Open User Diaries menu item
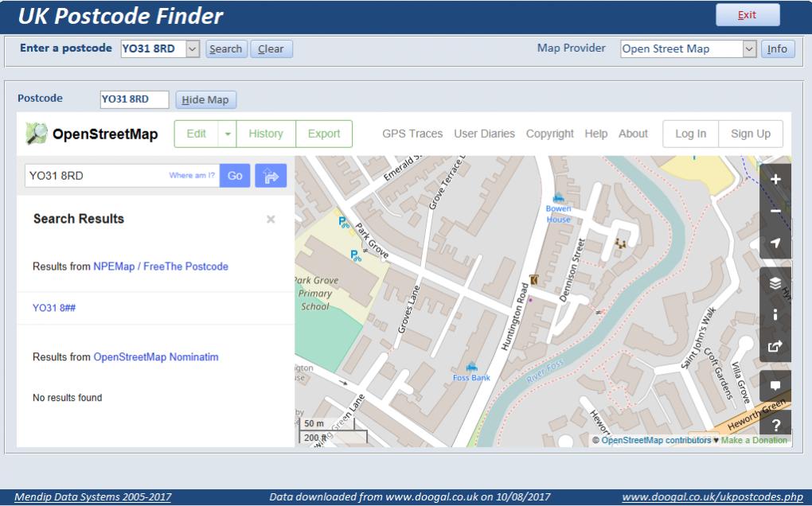 [484, 134]
